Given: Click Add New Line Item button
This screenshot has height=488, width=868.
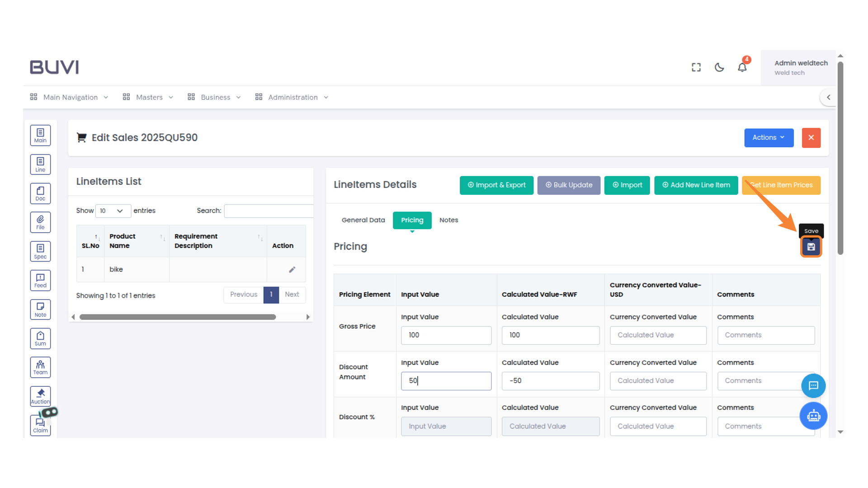Looking at the screenshot, I should (696, 185).
